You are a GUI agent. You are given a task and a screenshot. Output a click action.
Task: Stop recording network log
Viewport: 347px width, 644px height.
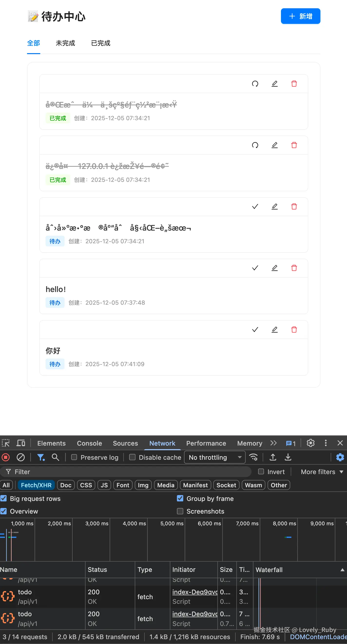[6, 458]
